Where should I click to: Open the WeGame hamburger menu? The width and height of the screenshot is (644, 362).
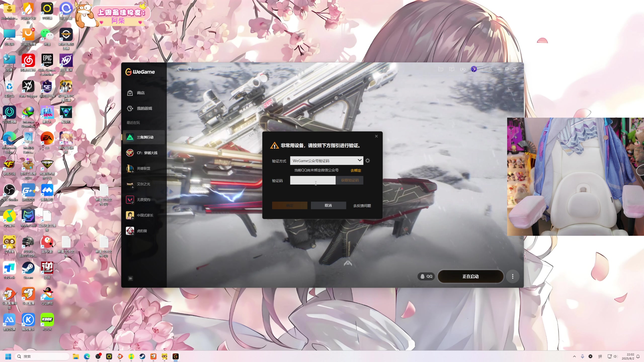tap(490, 69)
